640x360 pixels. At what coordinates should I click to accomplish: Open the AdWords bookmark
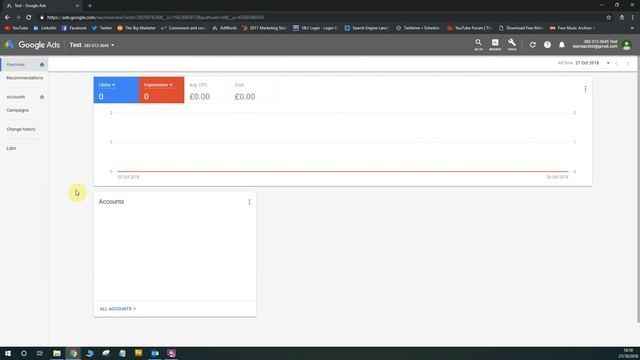pyautogui.click(x=224, y=28)
